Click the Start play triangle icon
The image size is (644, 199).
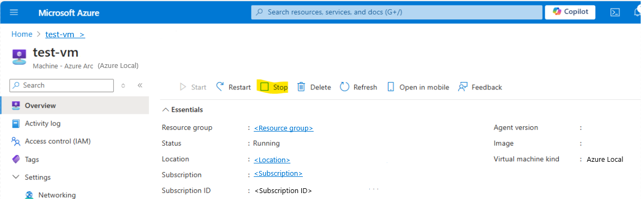tap(183, 87)
